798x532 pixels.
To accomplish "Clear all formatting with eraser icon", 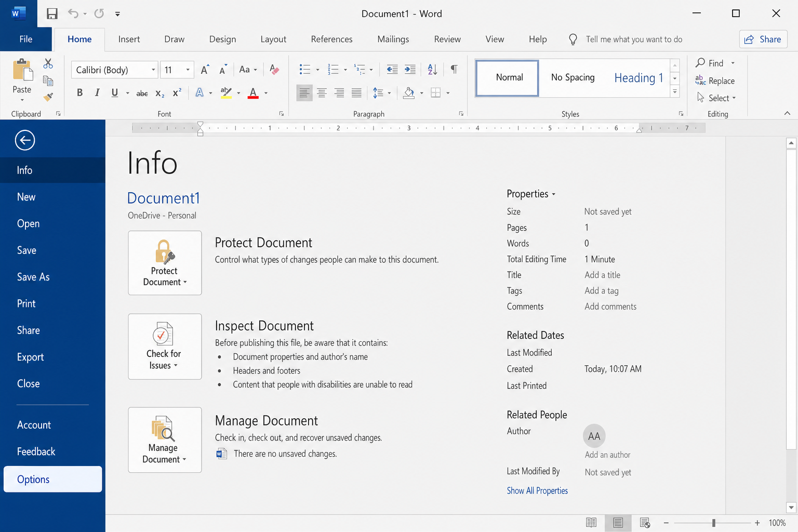I will tap(274, 70).
